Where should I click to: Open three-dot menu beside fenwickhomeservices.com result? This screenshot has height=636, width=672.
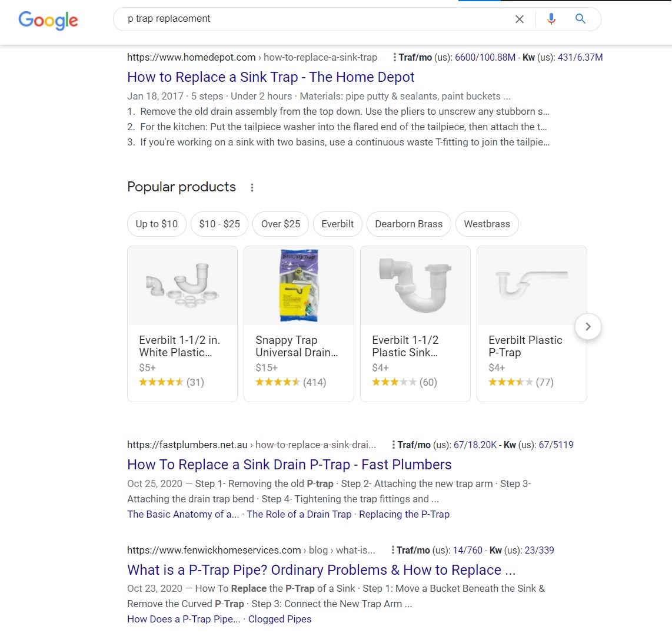[x=392, y=550]
